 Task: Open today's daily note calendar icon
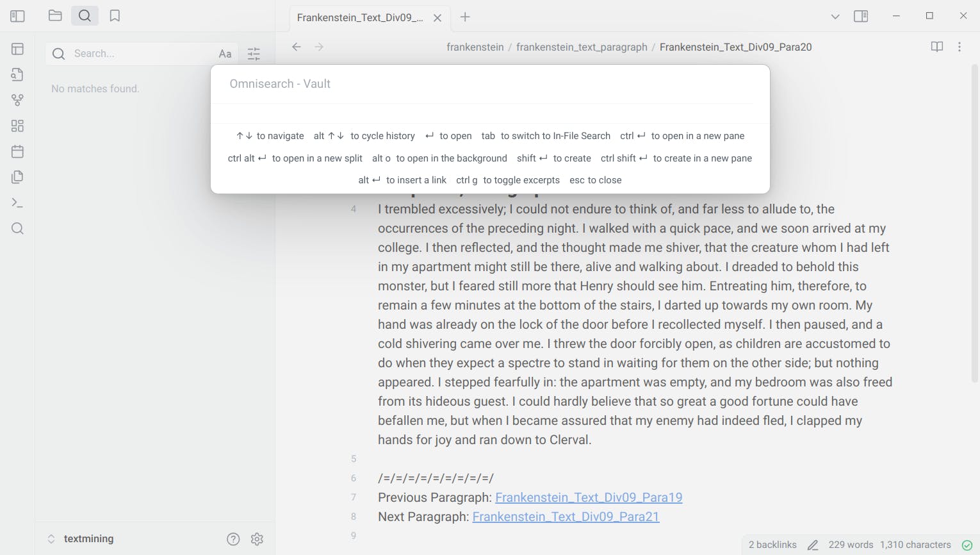[x=17, y=152]
